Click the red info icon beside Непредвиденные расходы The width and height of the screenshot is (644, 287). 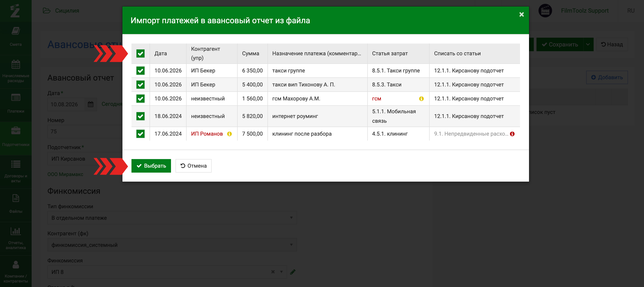tap(512, 134)
